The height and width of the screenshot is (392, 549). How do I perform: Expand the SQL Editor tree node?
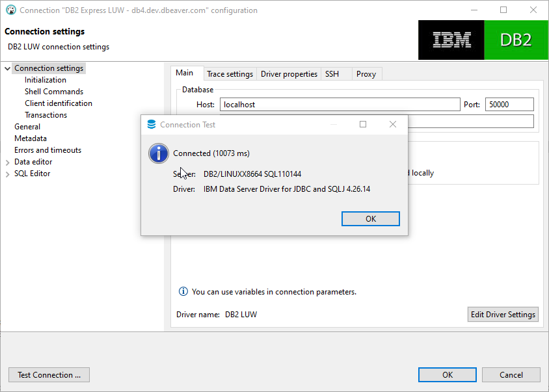tap(7, 173)
